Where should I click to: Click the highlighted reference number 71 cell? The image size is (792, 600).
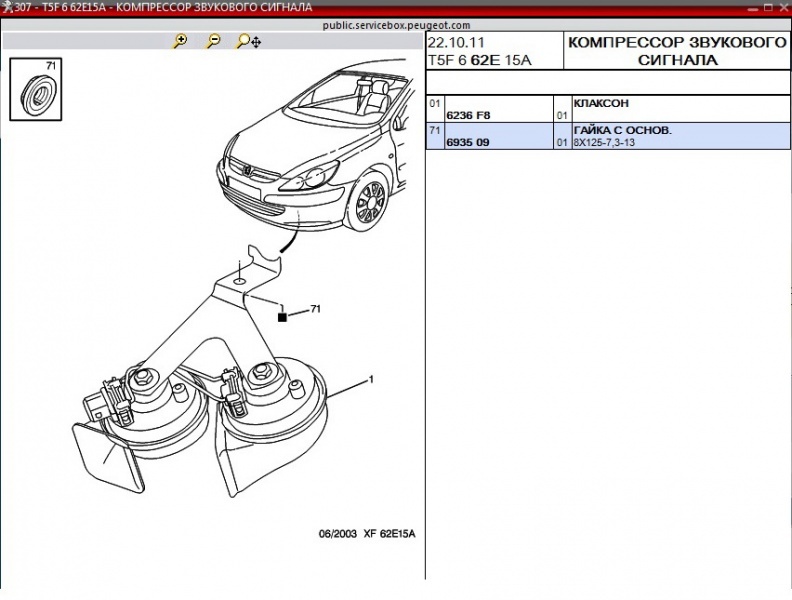click(435, 130)
